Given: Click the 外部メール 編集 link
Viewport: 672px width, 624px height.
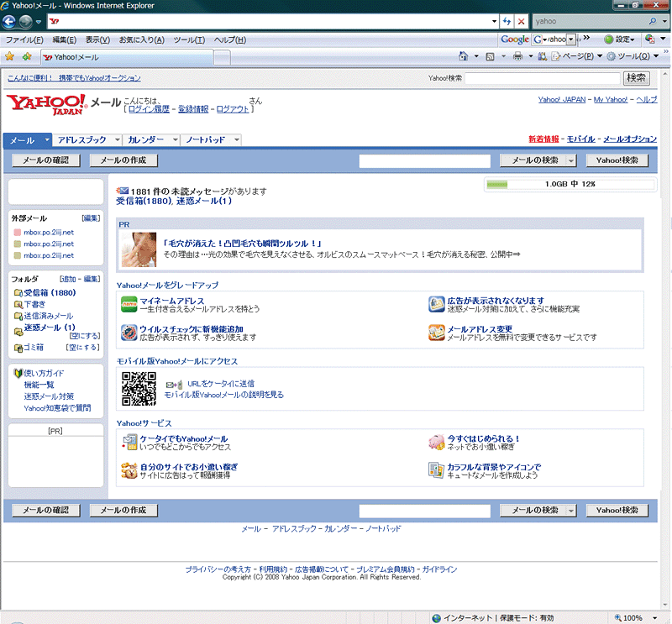Looking at the screenshot, I should click(91, 218).
